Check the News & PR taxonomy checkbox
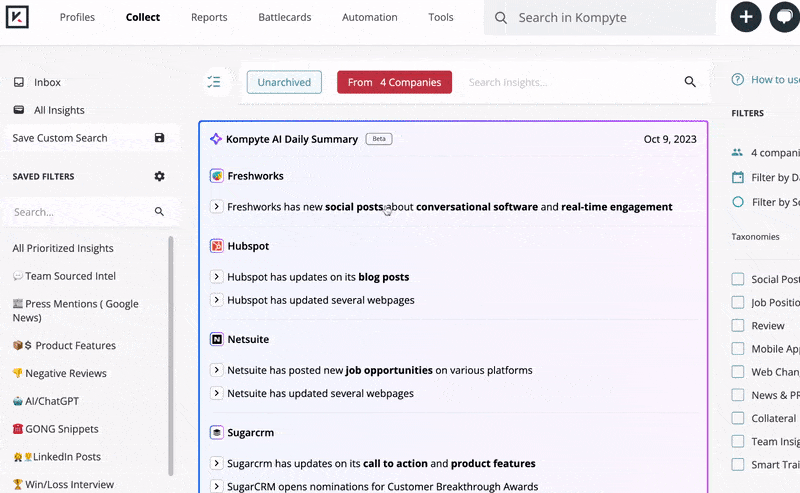This screenshot has height=493, width=800. pyautogui.click(x=738, y=395)
